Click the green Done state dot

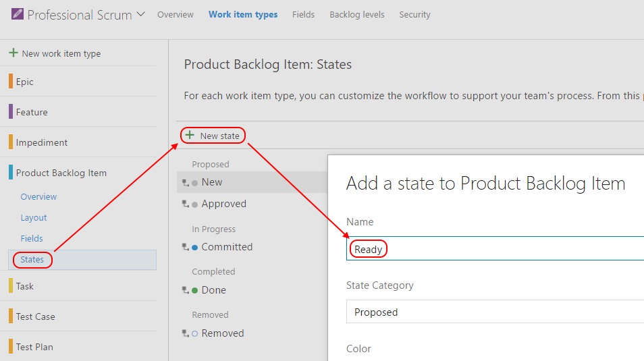194,290
